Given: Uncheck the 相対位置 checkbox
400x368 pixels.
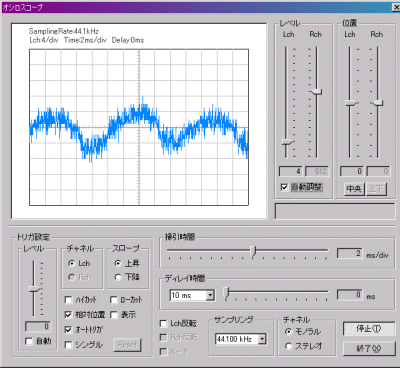Looking at the screenshot, I should [x=68, y=315].
